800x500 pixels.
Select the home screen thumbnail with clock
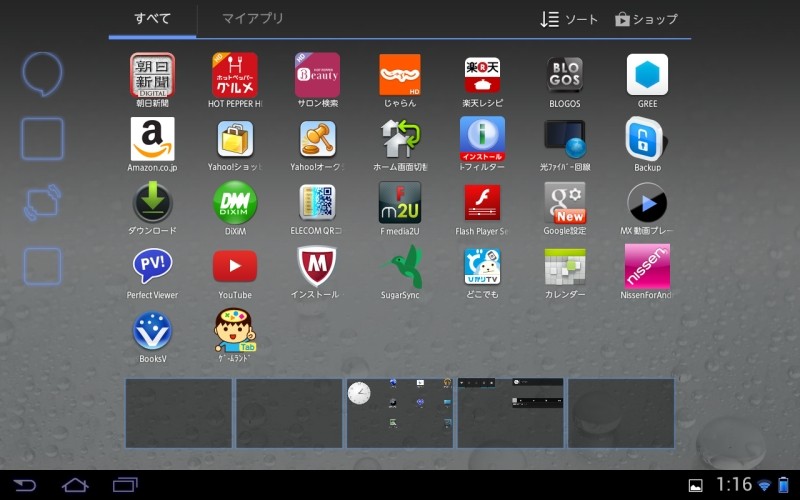[x=400, y=413]
